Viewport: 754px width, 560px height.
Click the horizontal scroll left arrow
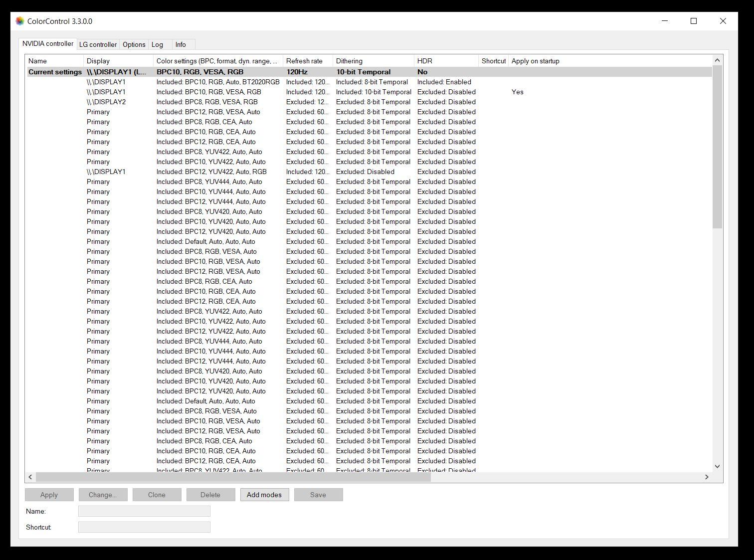click(x=30, y=477)
